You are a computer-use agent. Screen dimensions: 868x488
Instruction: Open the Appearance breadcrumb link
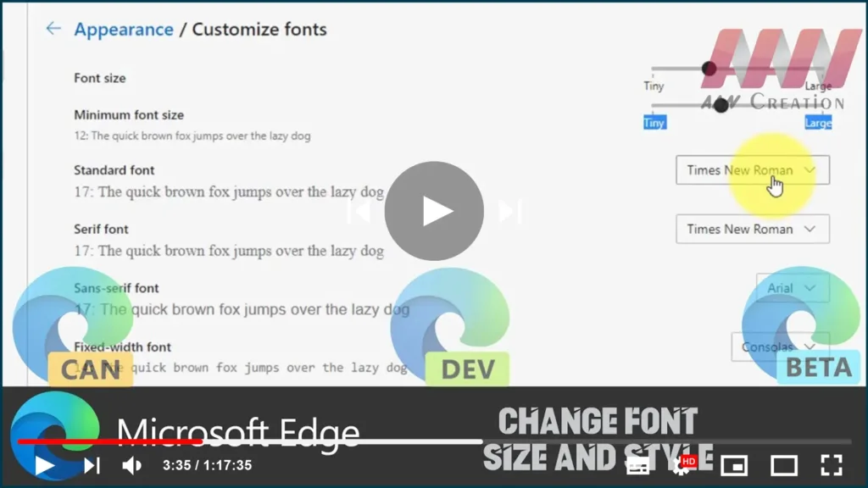tap(123, 30)
